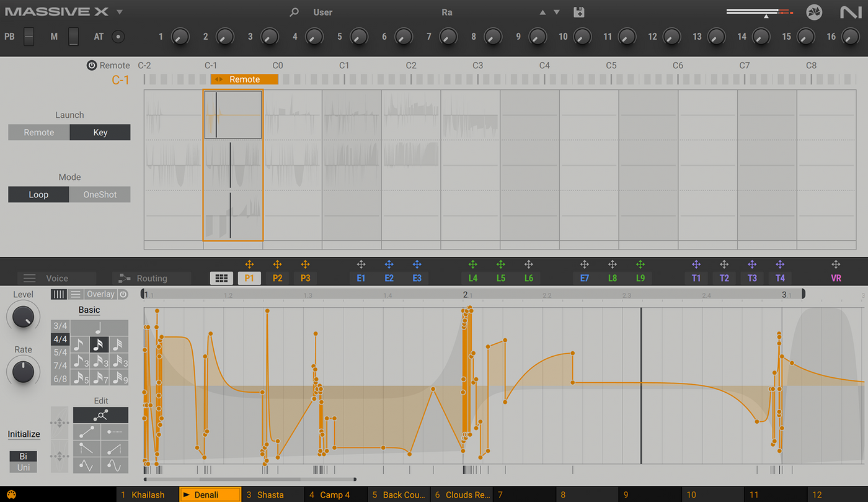
Task: Adjust the Rate knob
Action: click(x=23, y=371)
